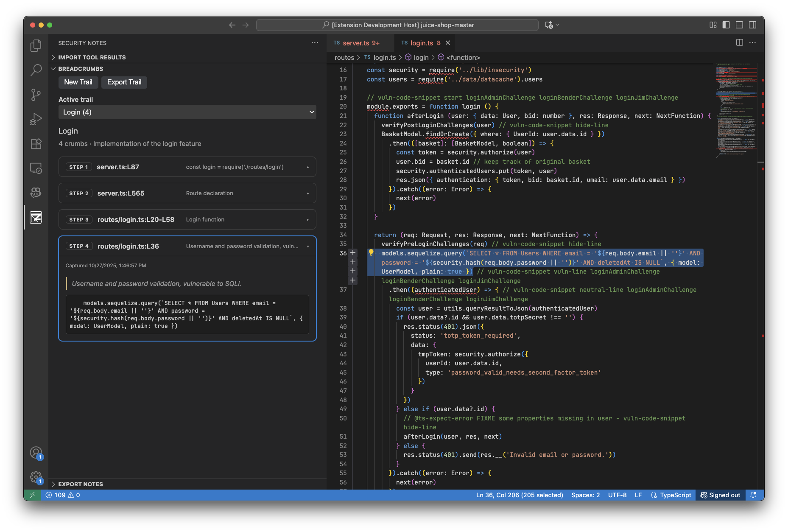This screenshot has height=532, width=788.
Task: Open the Copilot chat view icon
Action: (x=36, y=193)
